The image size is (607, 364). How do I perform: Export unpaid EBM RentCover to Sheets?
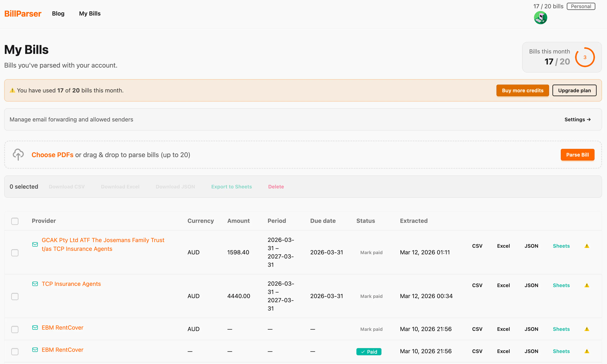coord(561,329)
